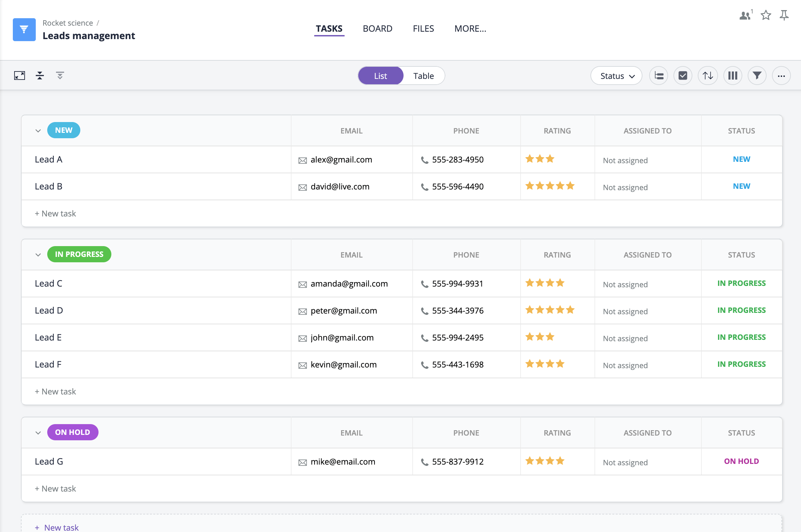801x532 pixels.
Task: Change the star rating of Lead A
Action: tap(540, 158)
